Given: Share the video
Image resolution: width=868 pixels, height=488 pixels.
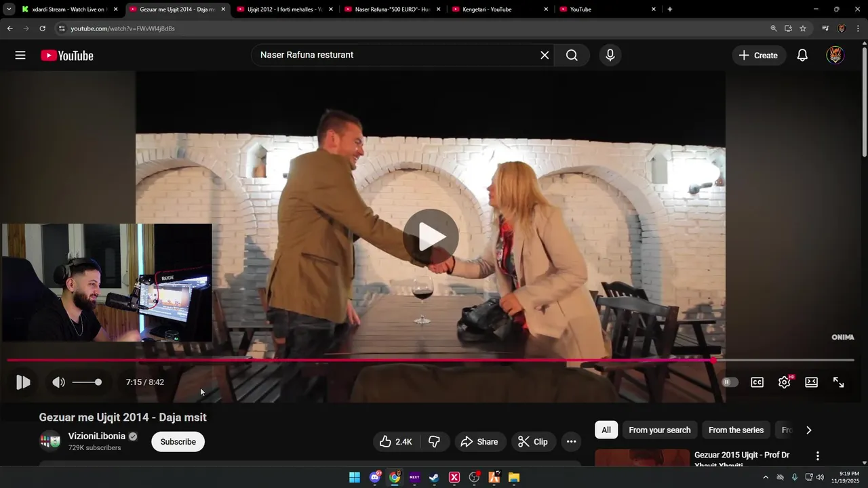Looking at the screenshot, I should tap(479, 442).
